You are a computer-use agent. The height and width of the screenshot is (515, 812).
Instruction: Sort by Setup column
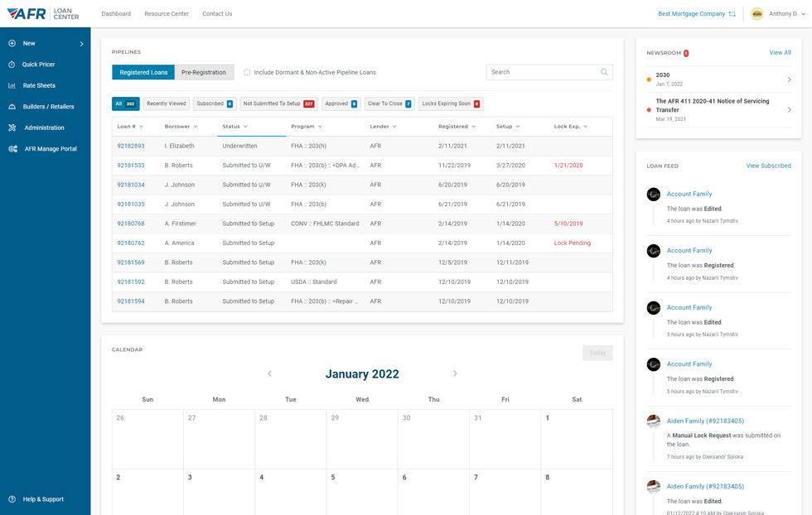pos(507,127)
